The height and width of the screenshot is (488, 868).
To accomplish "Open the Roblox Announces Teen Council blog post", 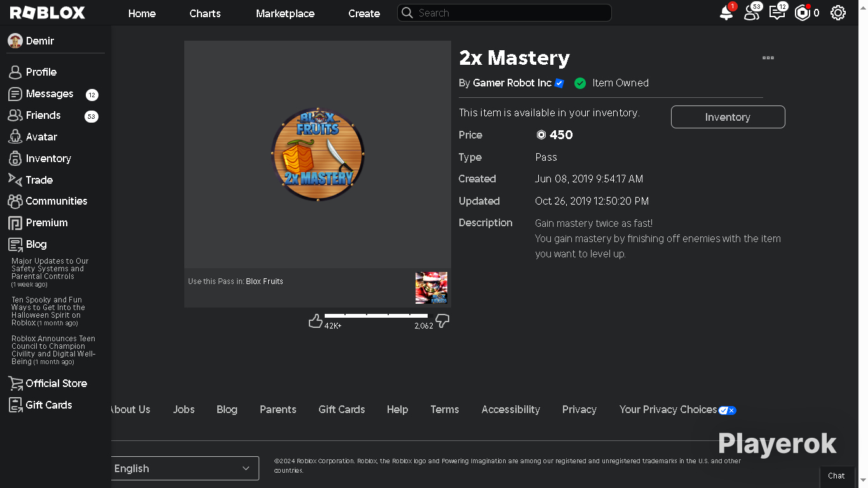I will (x=54, y=350).
